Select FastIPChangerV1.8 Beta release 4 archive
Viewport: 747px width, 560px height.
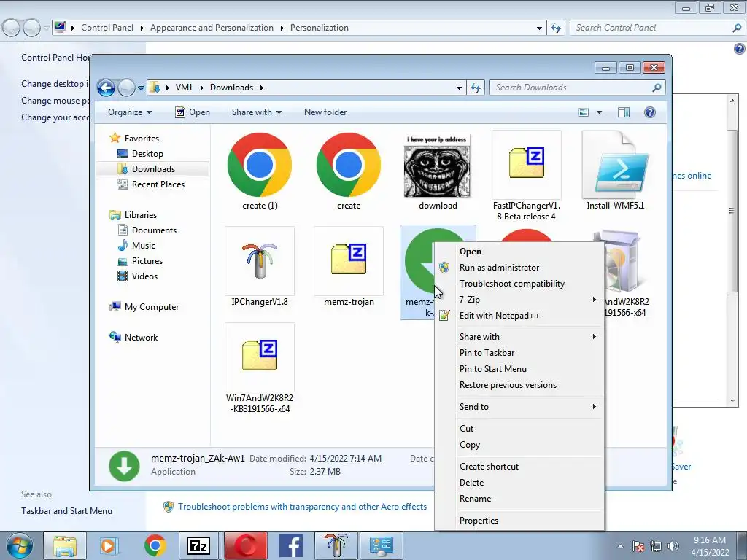(x=527, y=163)
